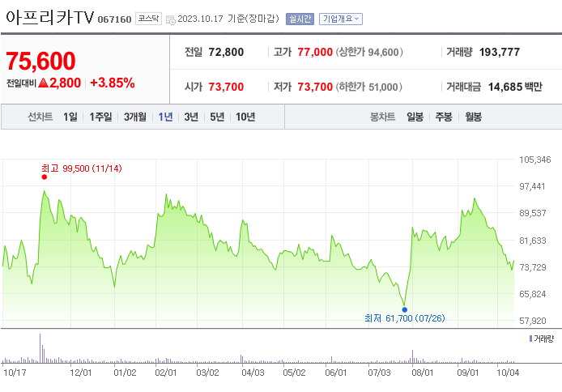Switch to 주봉 weekly candle chart
Viewport: 562px width, 392px height.
444,117
